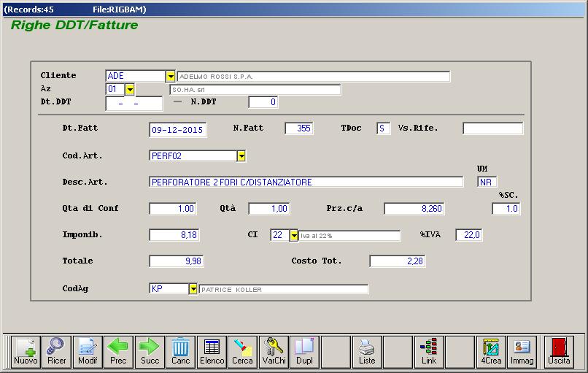Click the N.Fatt field showing 355

[299, 128]
